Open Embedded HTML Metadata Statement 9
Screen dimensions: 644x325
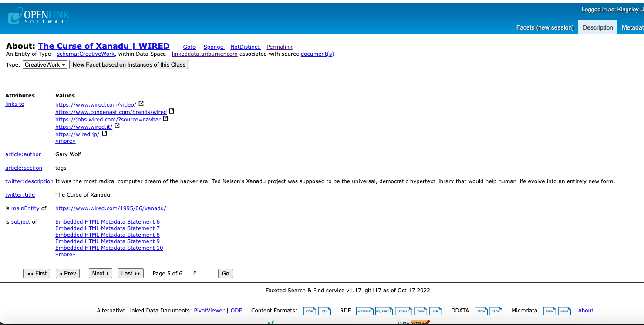click(x=108, y=241)
